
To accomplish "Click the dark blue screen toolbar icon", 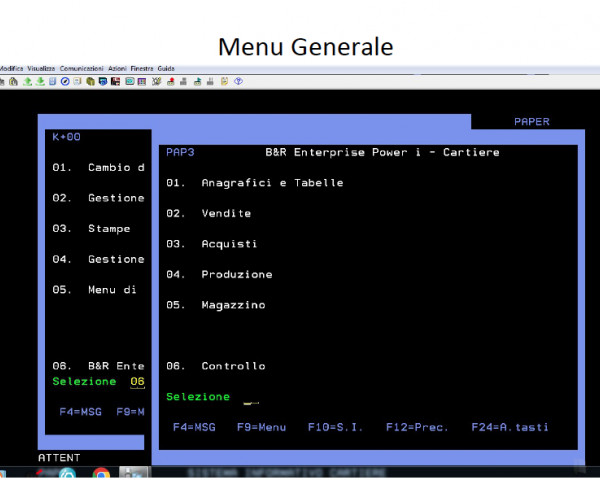I will [103, 82].
